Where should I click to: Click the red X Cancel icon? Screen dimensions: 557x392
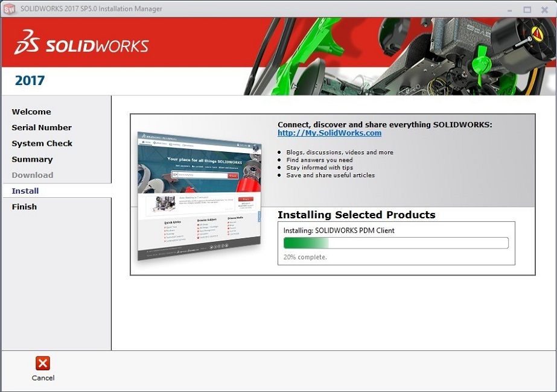42,363
